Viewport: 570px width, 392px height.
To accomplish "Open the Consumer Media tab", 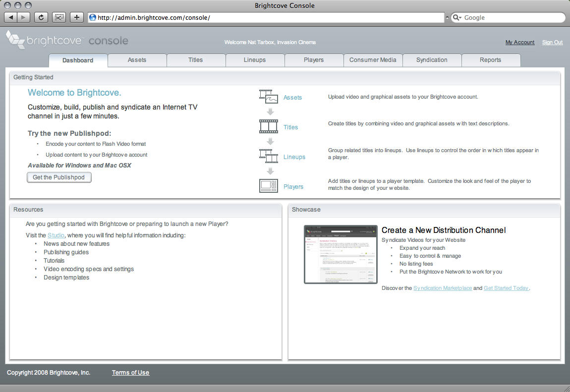I will click(373, 60).
